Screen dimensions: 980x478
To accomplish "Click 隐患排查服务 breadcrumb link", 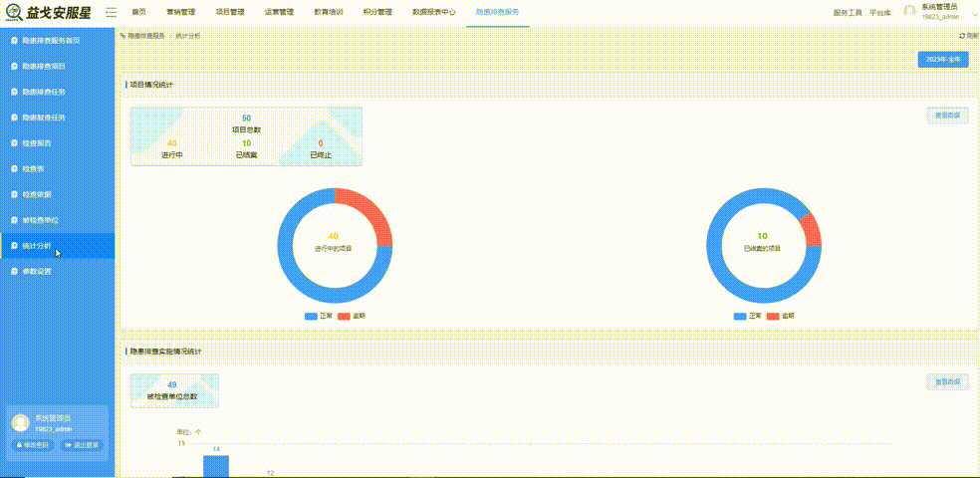I will pos(146,36).
